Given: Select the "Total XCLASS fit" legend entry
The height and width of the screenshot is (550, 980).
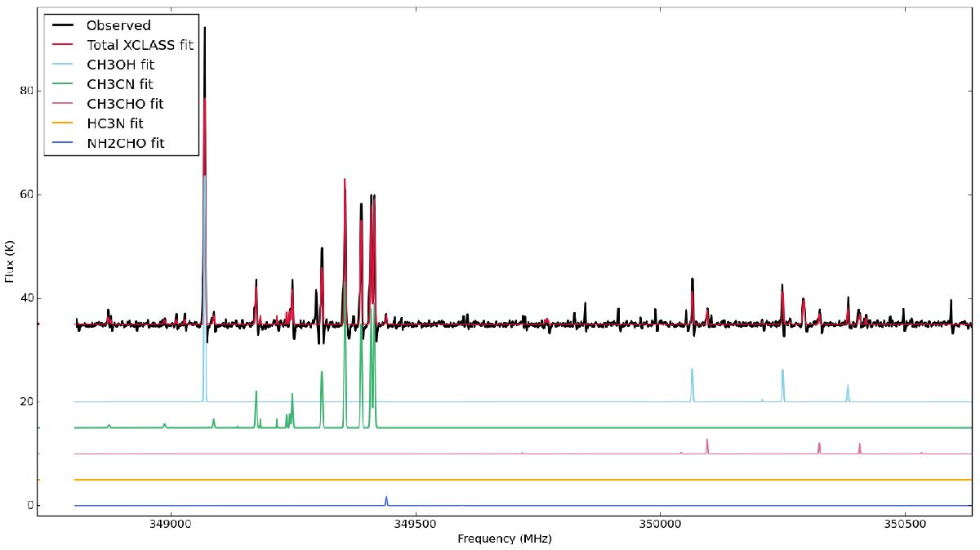Looking at the screenshot, I should click(140, 45).
